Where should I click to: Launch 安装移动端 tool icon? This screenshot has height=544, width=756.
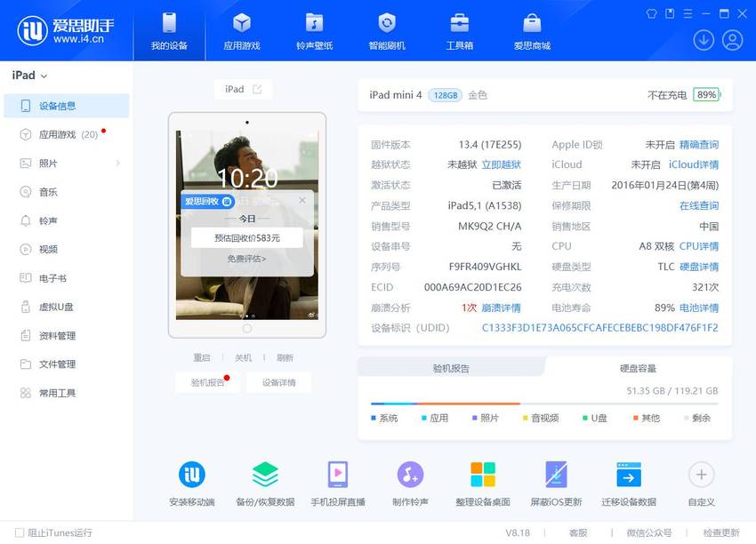[x=192, y=475]
